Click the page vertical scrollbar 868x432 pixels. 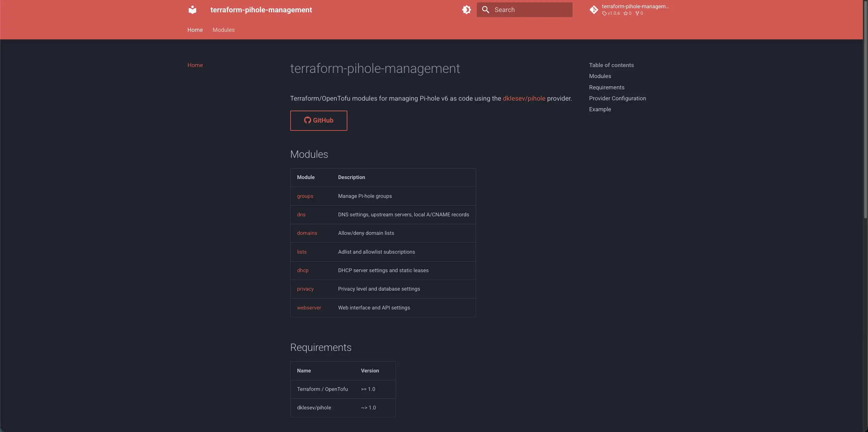[865, 110]
